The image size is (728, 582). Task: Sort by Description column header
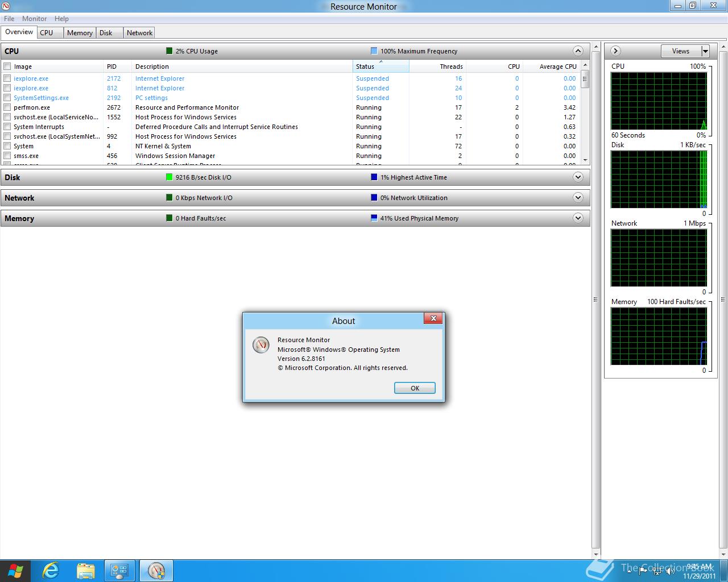242,66
